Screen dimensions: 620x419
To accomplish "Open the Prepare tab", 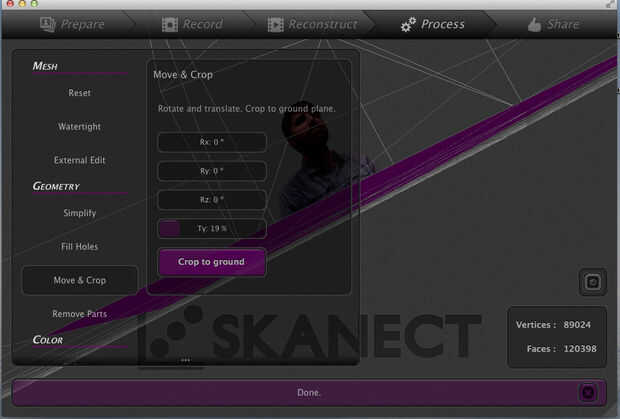I will coord(72,25).
